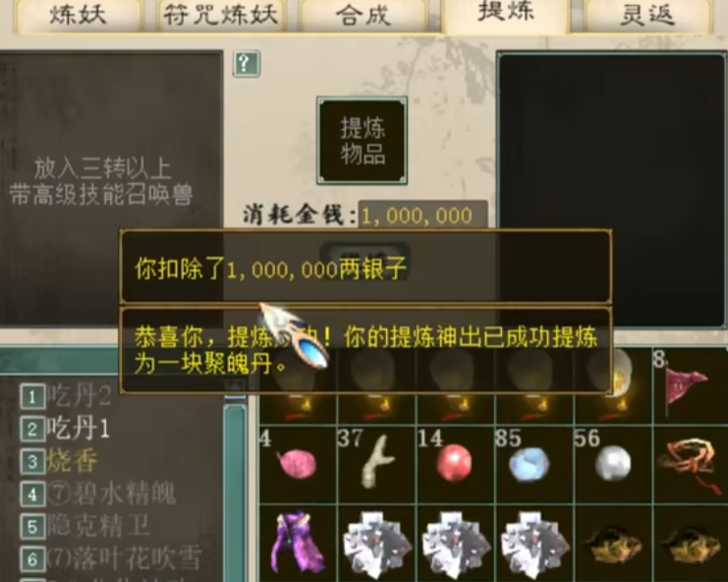Click the 提炼物品 item slot

(363, 141)
